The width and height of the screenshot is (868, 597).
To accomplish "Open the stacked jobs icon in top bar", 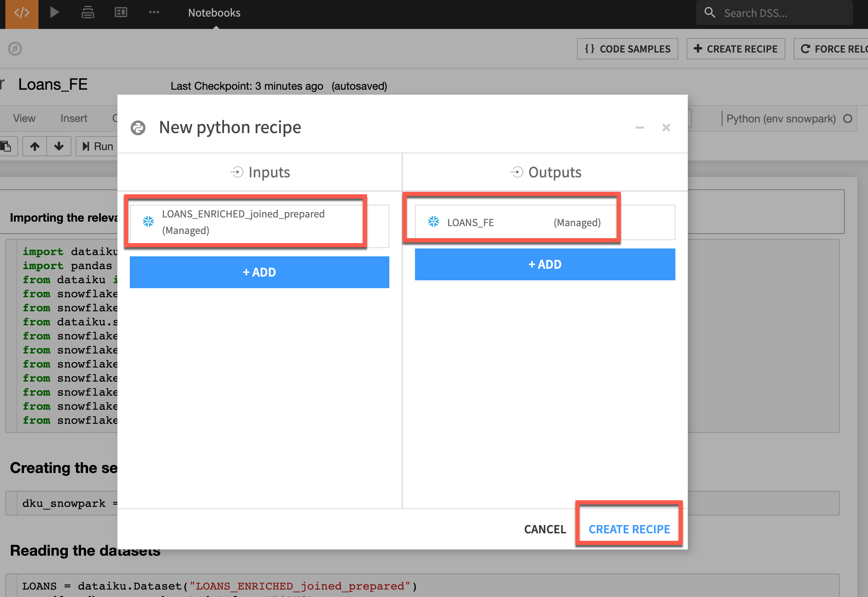I will click(88, 12).
